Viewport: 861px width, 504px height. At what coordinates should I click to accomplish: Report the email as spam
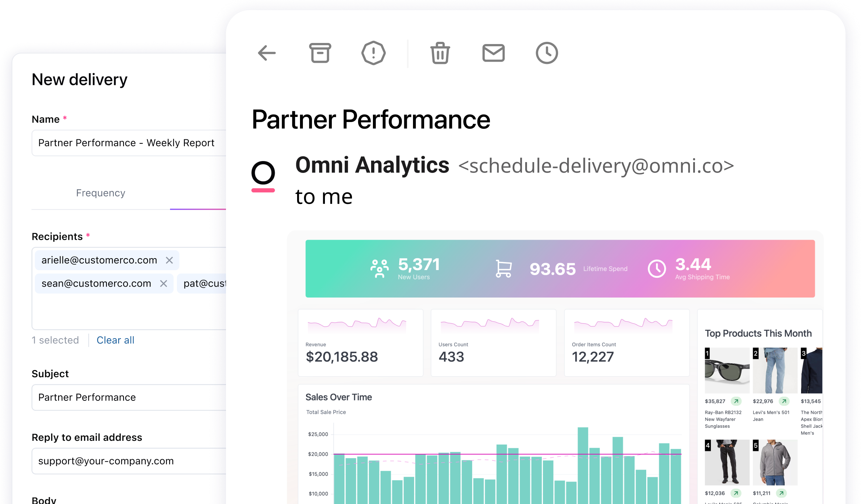374,53
